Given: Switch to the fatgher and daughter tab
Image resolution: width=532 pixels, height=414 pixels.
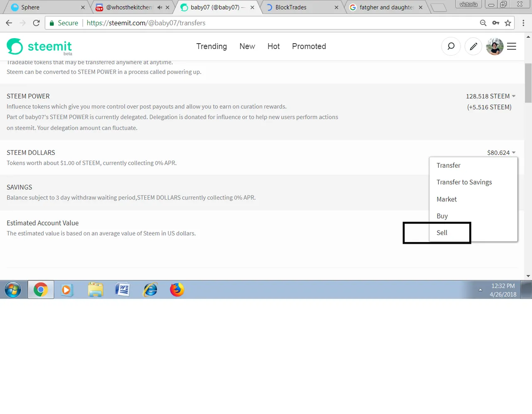Looking at the screenshot, I should [x=386, y=7].
